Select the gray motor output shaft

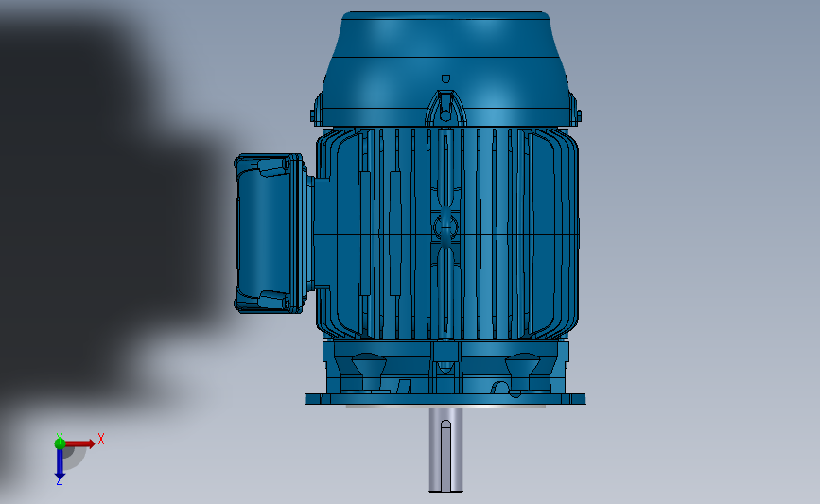pyautogui.click(x=445, y=449)
